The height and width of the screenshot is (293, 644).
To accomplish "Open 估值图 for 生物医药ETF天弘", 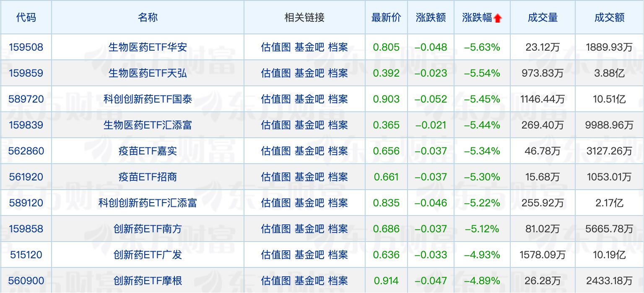I will coord(275,73).
